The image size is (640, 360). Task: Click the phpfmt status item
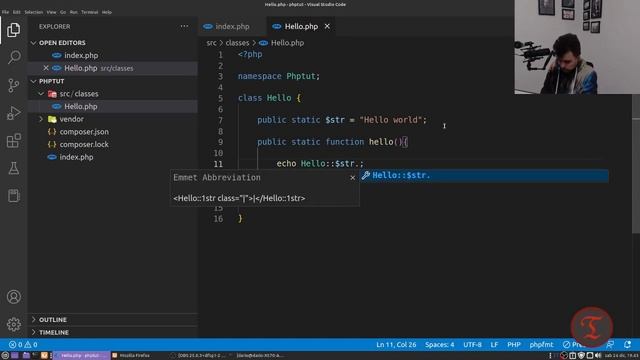coord(541,345)
